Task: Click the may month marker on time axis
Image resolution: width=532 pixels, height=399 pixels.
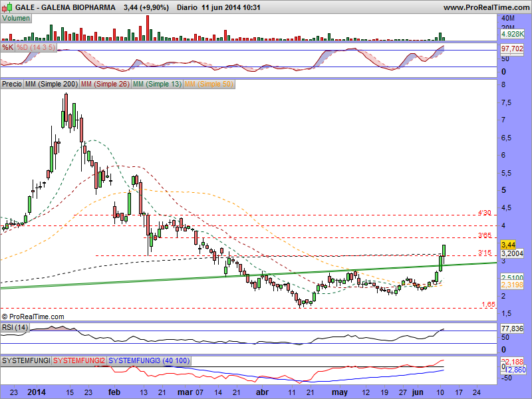Action: 340,392
